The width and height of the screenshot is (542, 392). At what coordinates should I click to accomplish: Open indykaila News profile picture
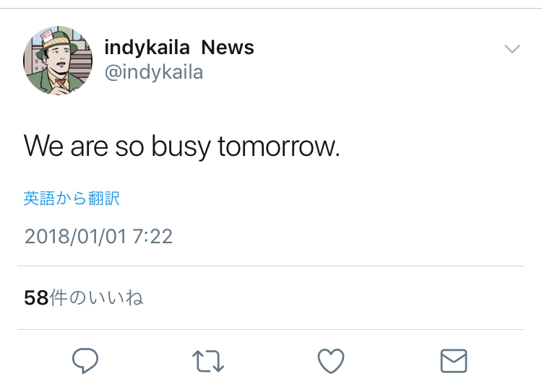coord(58,61)
